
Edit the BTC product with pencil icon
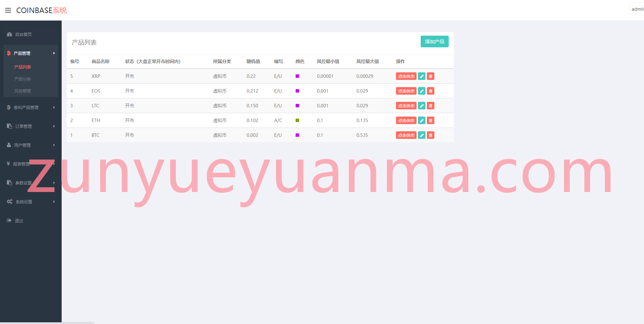[422, 135]
